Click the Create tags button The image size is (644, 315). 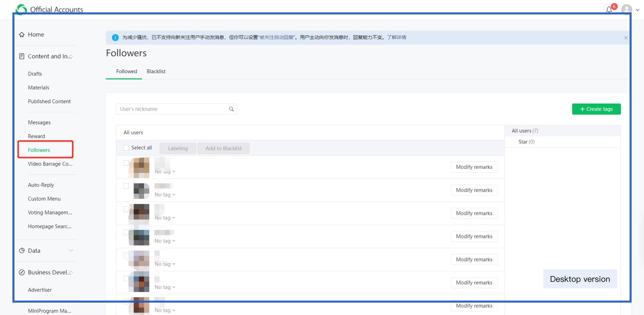click(x=596, y=109)
